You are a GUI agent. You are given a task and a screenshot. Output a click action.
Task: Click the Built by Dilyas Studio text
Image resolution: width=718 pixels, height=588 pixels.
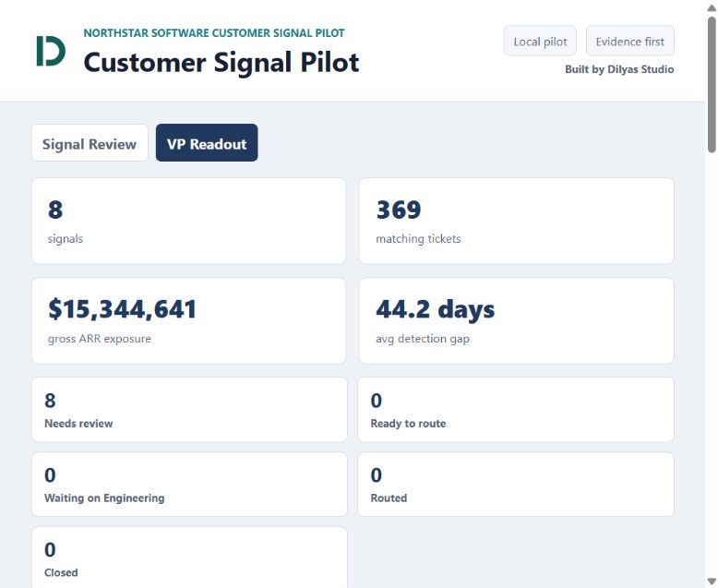pyautogui.click(x=619, y=69)
